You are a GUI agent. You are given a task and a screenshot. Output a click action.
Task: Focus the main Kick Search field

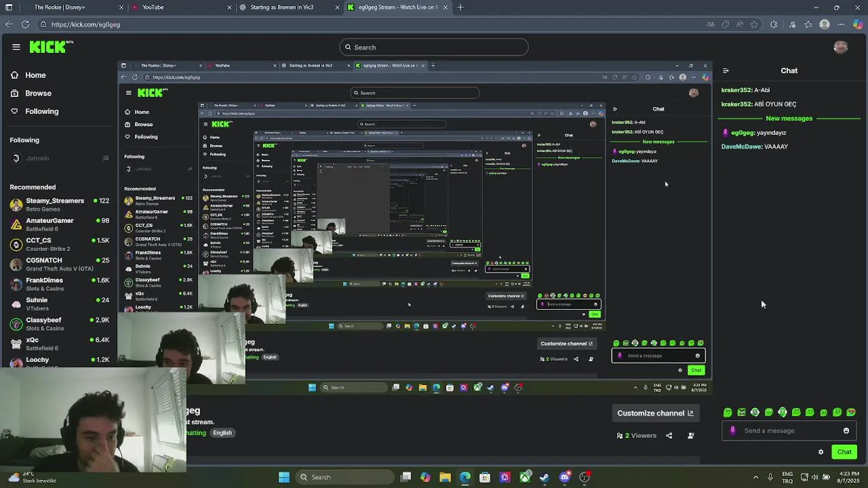pyautogui.click(x=434, y=47)
